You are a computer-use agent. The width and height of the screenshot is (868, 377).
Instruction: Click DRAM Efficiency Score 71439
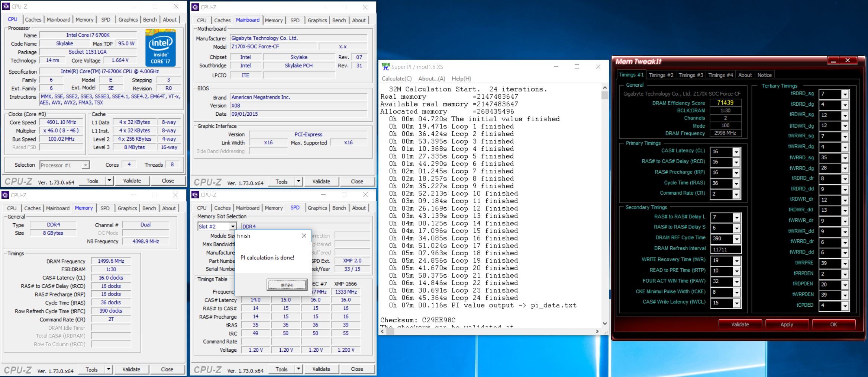(725, 103)
